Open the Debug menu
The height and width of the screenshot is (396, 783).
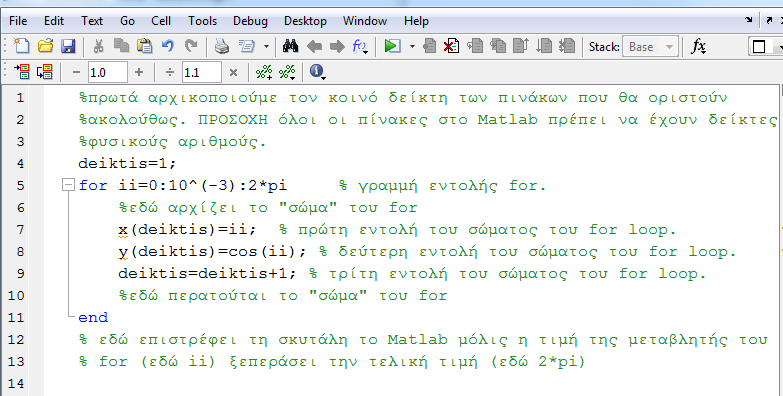[x=250, y=21]
